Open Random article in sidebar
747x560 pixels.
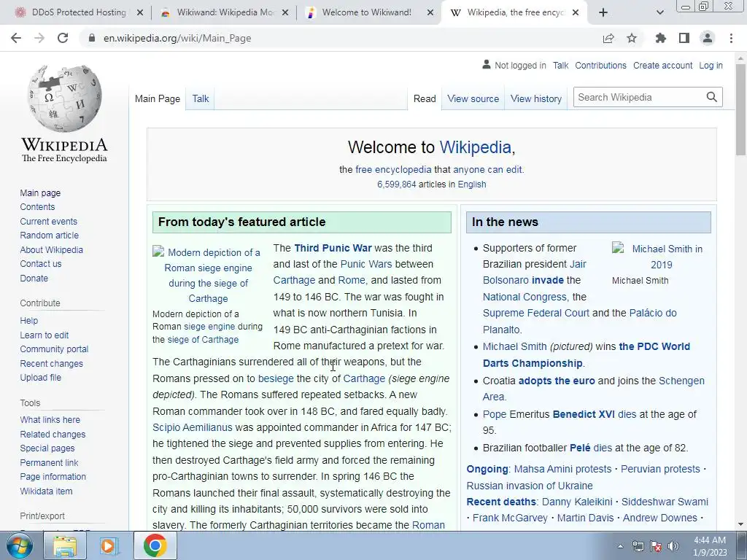[x=49, y=236]
